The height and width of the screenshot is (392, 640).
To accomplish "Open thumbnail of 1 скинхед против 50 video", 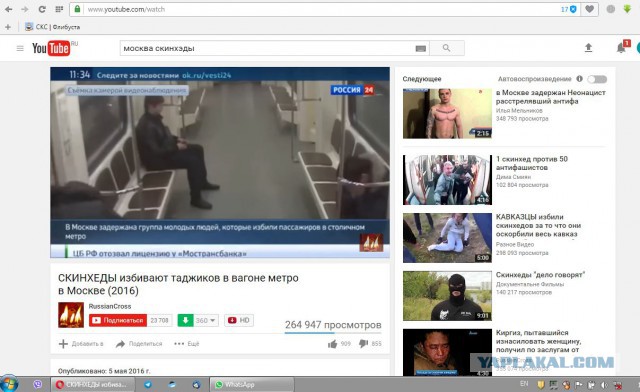I will [x=447, y=180].
